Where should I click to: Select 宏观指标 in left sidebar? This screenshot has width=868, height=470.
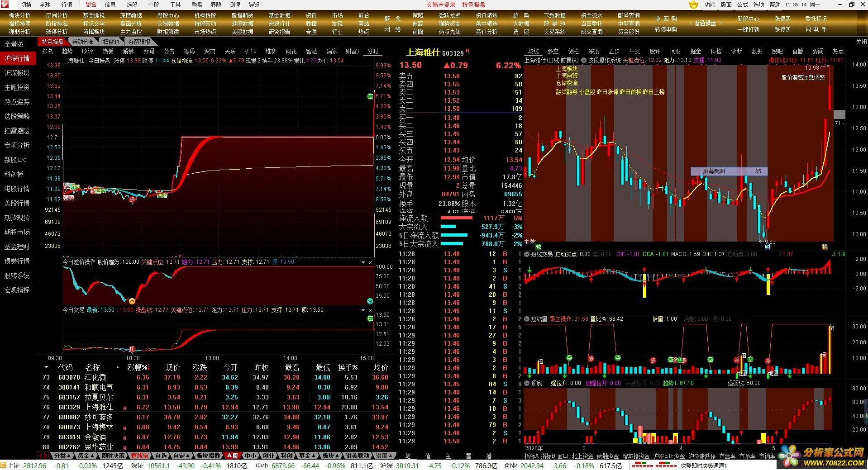[x=17, y=290]
